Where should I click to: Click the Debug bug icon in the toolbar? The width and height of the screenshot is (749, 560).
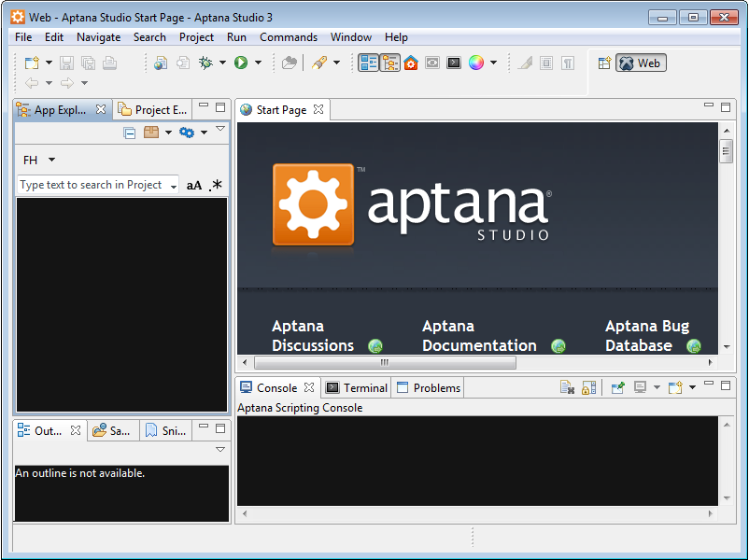point(205,63)
